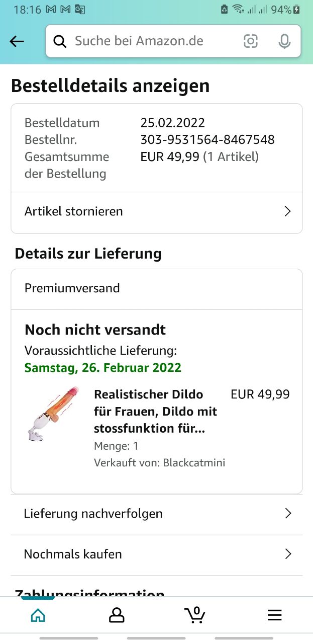The image size is (313, 644).
Task: Select the Nochmals kaufen row
Action: (157, 555)
